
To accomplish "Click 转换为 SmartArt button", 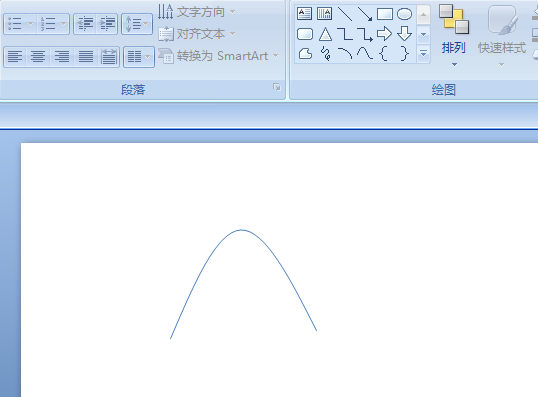I will (x=219, y=56).
